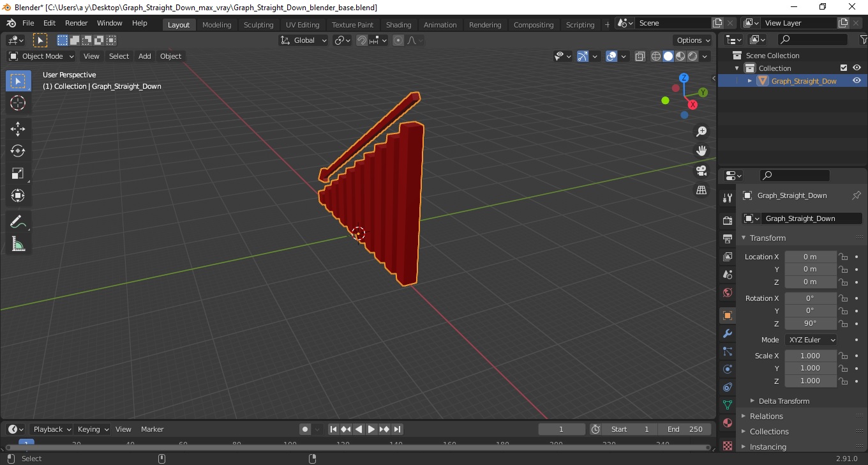
Task: Switch to the Shading workspace tab
Action: pos(398,25)
